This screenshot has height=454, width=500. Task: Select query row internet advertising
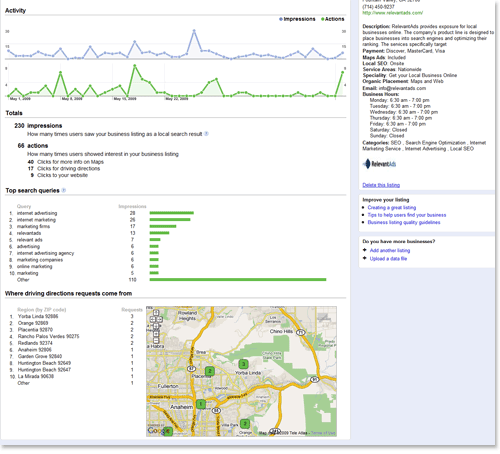(102, 213)
